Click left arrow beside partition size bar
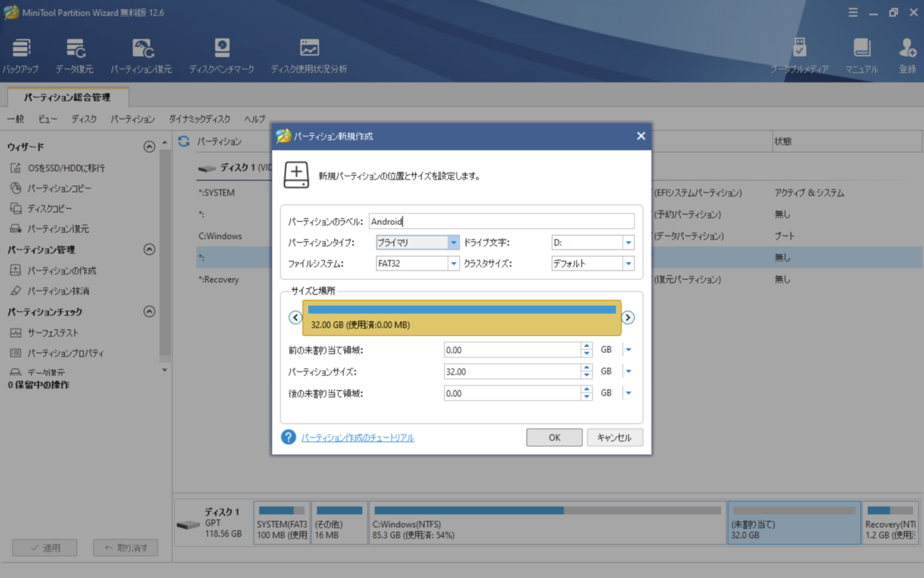The image size is (924, 578). (295, 318)
